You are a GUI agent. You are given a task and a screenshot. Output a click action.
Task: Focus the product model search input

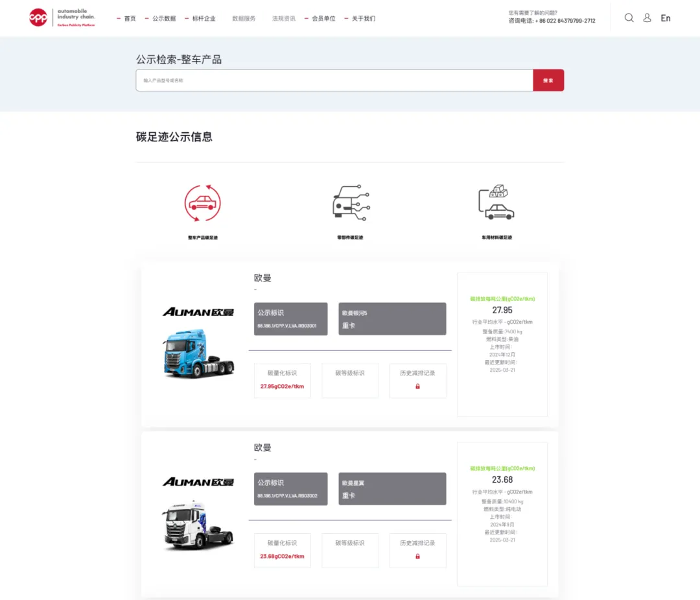tap(334, 80)
